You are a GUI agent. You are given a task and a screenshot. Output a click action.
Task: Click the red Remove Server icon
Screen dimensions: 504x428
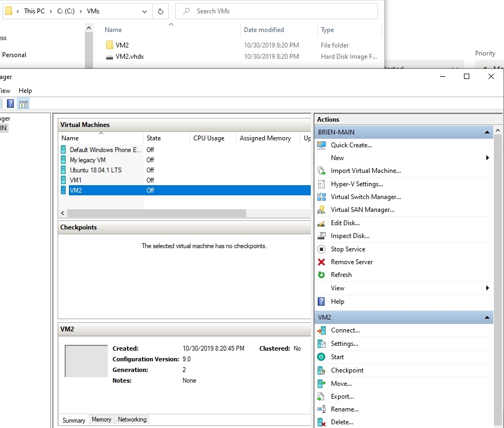[321, 262]
